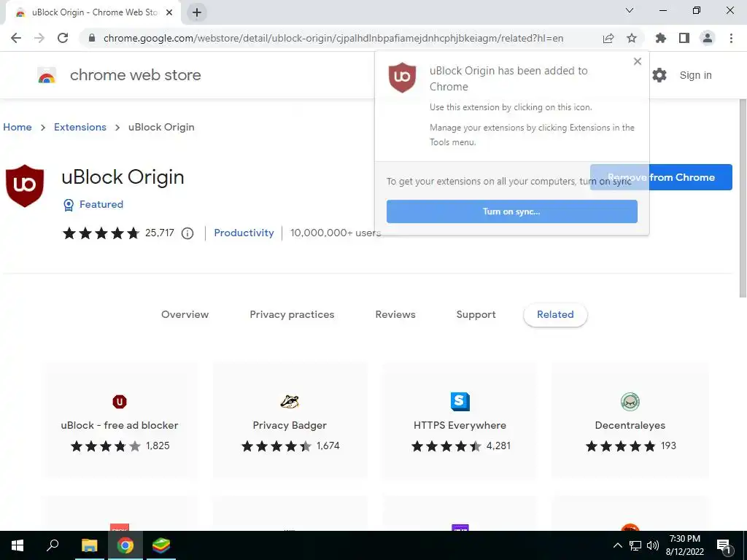Open BlueStacks from the taskbar

coord(161,545)
